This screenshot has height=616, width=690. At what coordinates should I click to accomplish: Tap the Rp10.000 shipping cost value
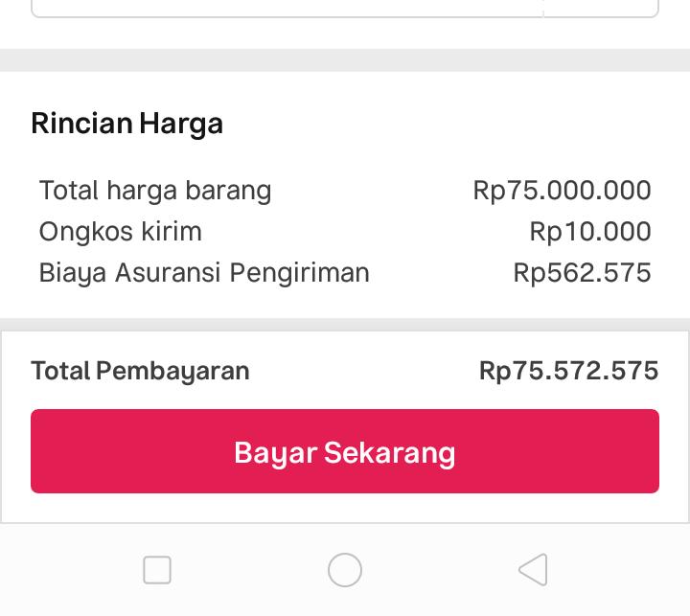click(589, 232)
